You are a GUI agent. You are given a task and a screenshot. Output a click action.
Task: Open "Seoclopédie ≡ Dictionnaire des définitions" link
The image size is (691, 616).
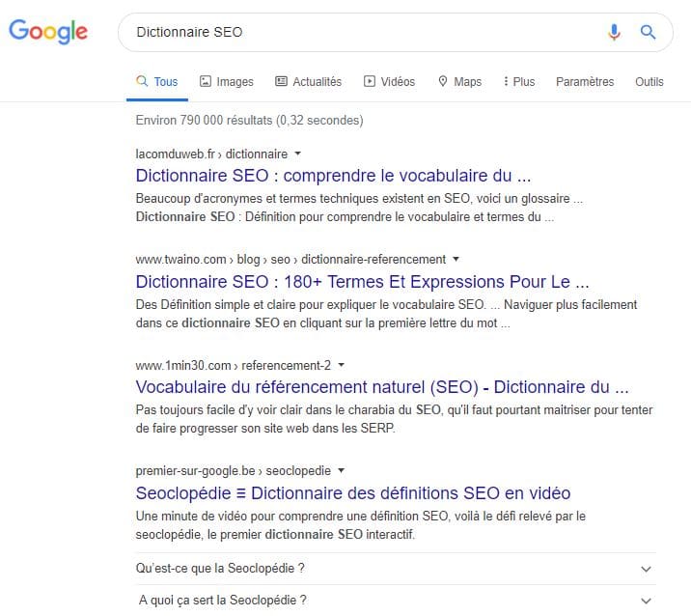[x=353, y=493]
